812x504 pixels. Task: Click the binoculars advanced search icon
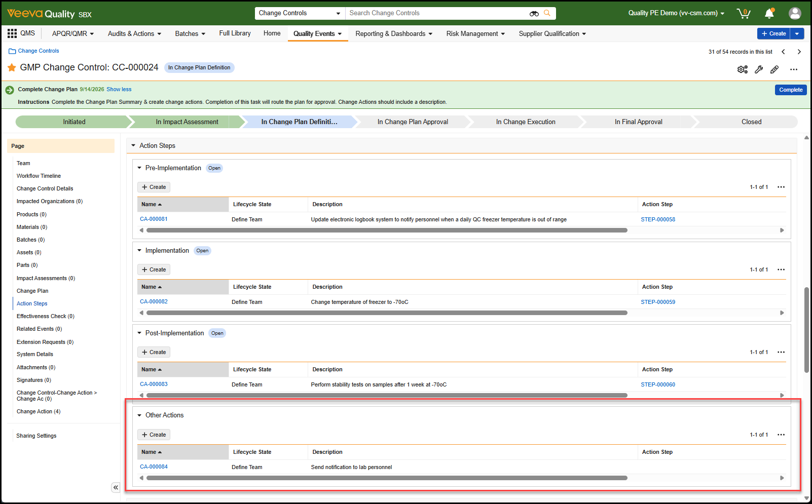coord(534,13)
